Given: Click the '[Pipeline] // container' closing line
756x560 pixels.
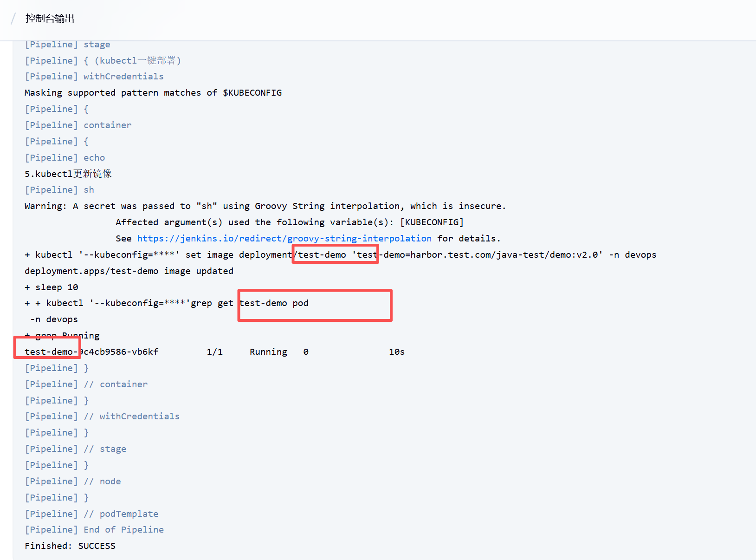Looking at the screenshot, I should [x=86, y=384].
